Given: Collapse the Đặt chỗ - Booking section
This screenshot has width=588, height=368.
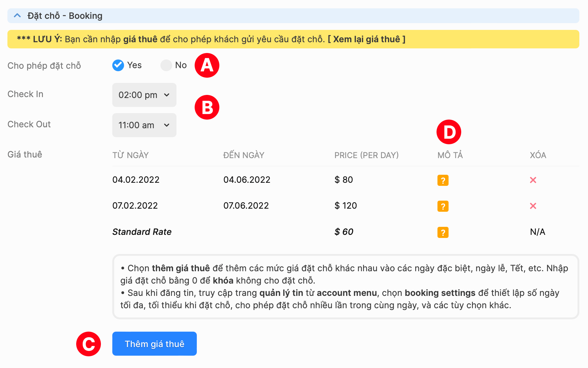Looking at the screenshot, I should tap(18, 16).
